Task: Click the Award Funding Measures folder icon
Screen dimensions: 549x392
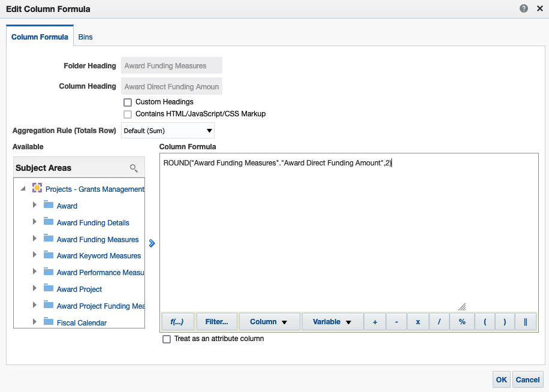Action: tap(49, 238)
